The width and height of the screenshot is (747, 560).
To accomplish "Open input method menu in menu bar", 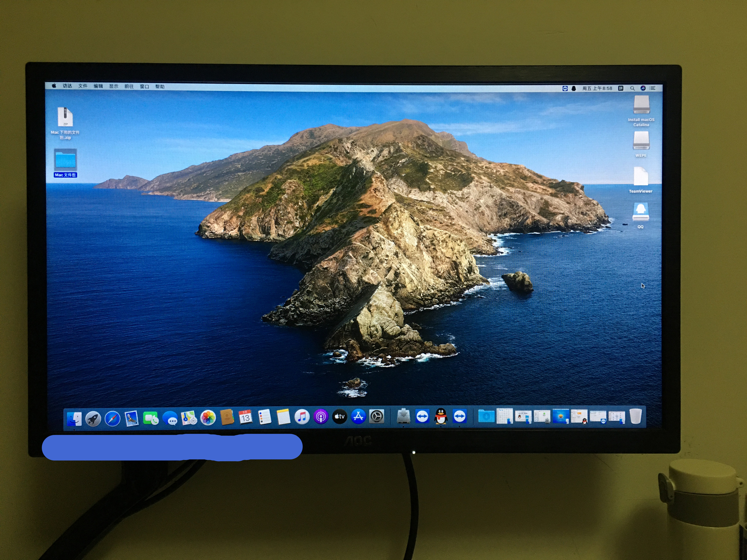I will coord(621,88).
